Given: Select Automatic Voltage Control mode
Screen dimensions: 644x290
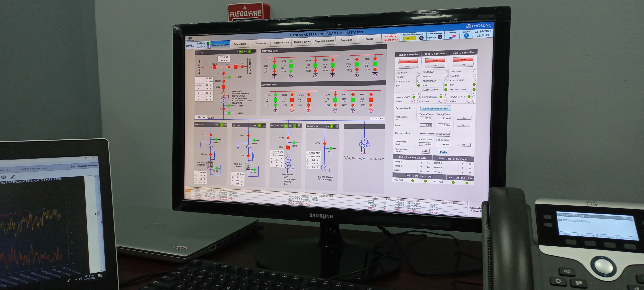Looking at the screenshot, I should pos(436,109).
